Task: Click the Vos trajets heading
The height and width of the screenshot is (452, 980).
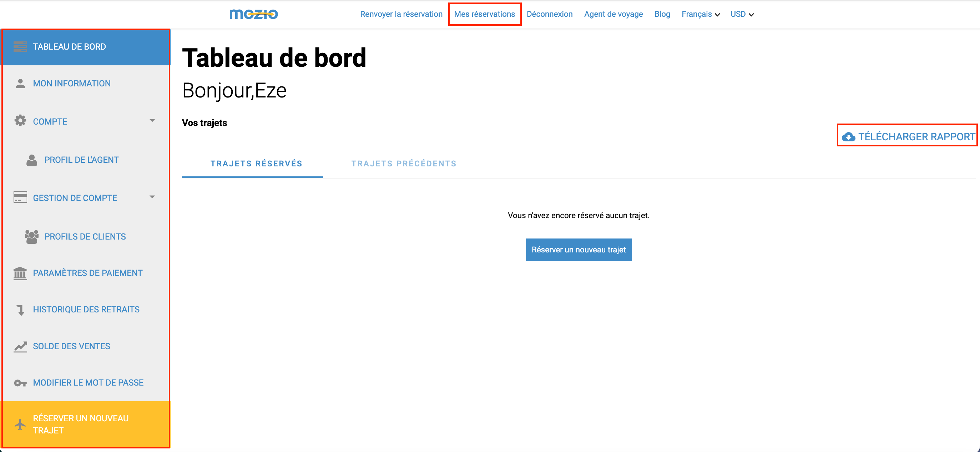Action: click(205, 123)
